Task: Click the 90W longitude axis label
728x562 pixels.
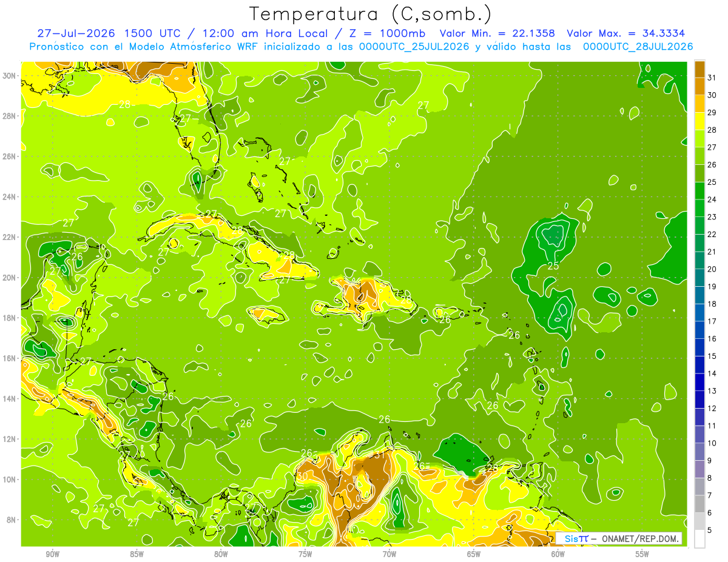Action: (52, 554)
